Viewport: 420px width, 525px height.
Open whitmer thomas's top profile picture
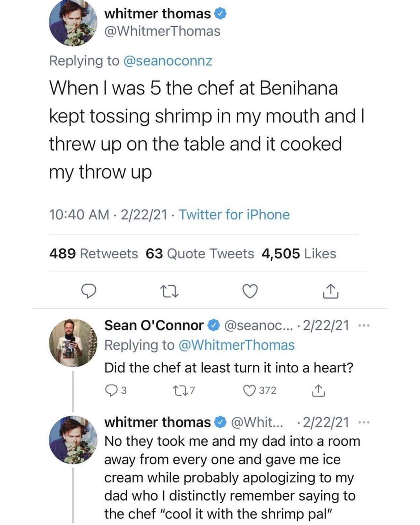(73, 23)
